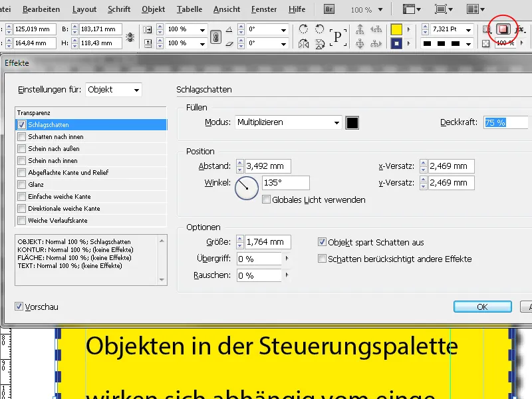
Task: Toggle constrain proportions for width and height
Action: coord(130,37)
